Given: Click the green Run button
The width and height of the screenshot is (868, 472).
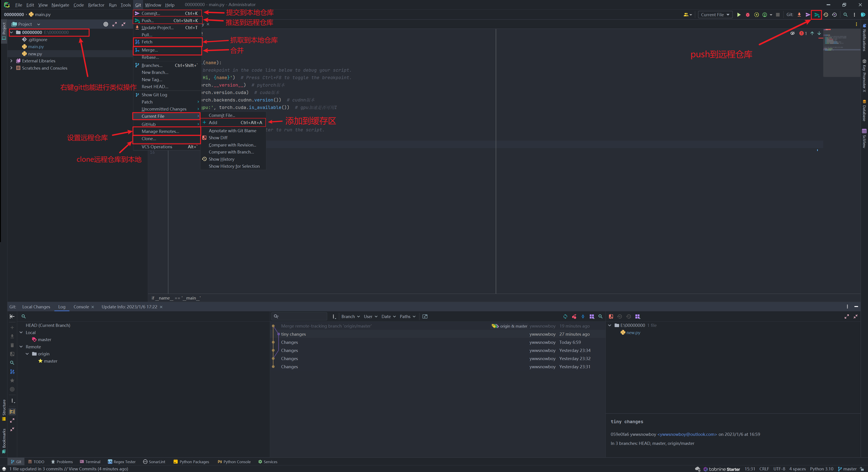Looking at the screenshot, I should coord(739,15).
